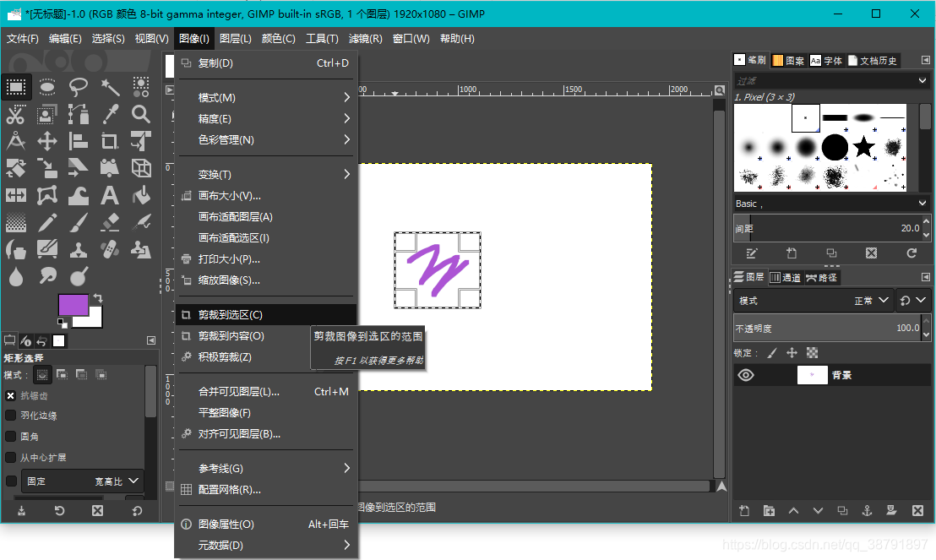This screenshot has height=560, width=936.
Task: Hide the 背景 layer via eye icon
Action: click(x=746, y=375)
